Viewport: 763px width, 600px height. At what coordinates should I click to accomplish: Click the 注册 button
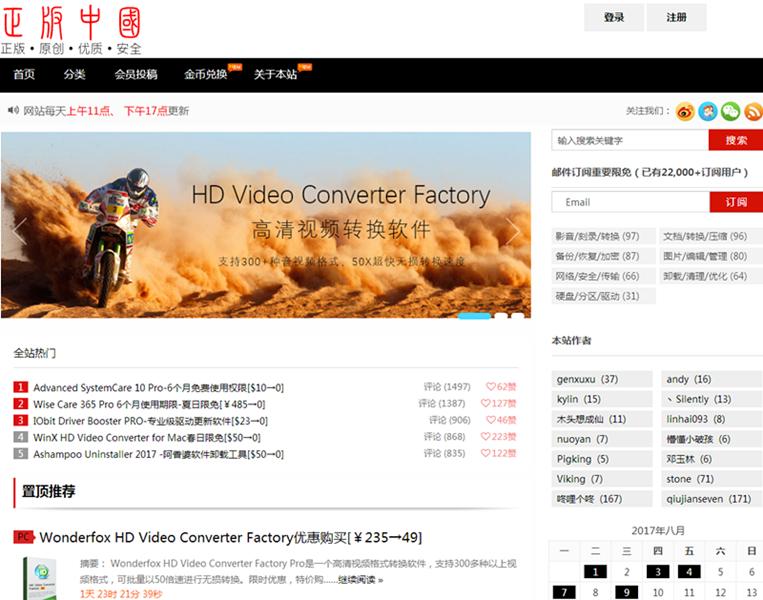pyautogui.click(x=676, y=18)
